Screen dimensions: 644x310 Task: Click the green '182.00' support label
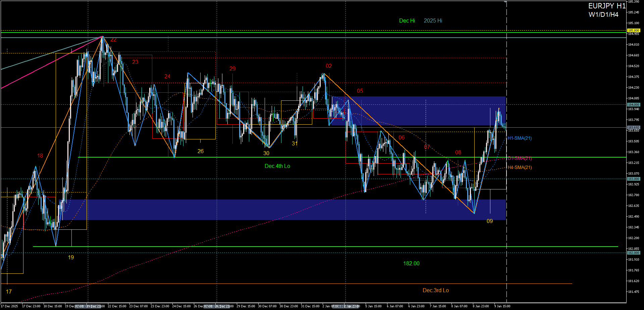[x=411, y=263]
